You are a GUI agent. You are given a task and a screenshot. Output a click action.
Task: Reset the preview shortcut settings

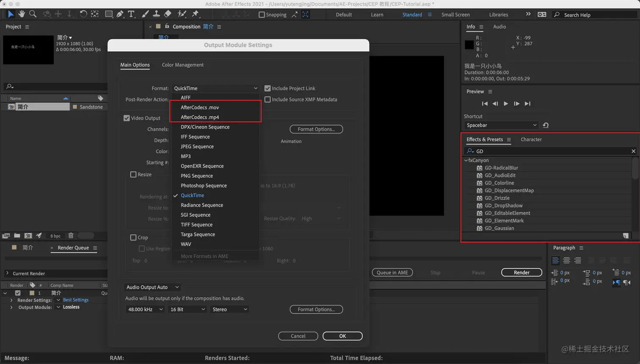pyautogui.click(x=546, y=125)
